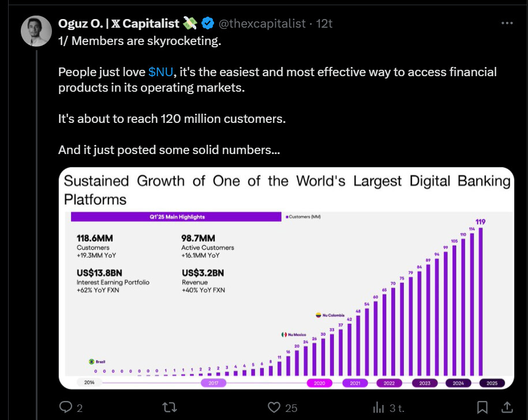Like the tweet with heart icon
The image size is (528, 420).
(x=275, y=407)
